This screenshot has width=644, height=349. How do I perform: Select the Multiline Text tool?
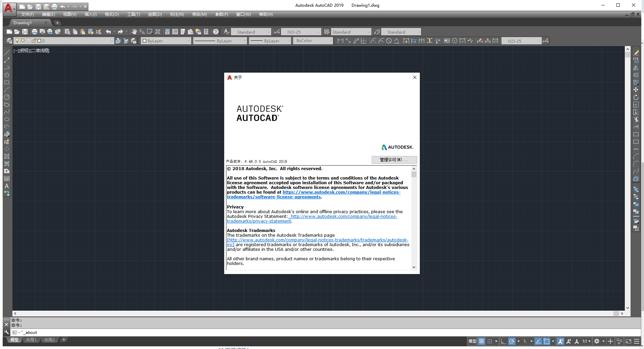click(6, 186)
